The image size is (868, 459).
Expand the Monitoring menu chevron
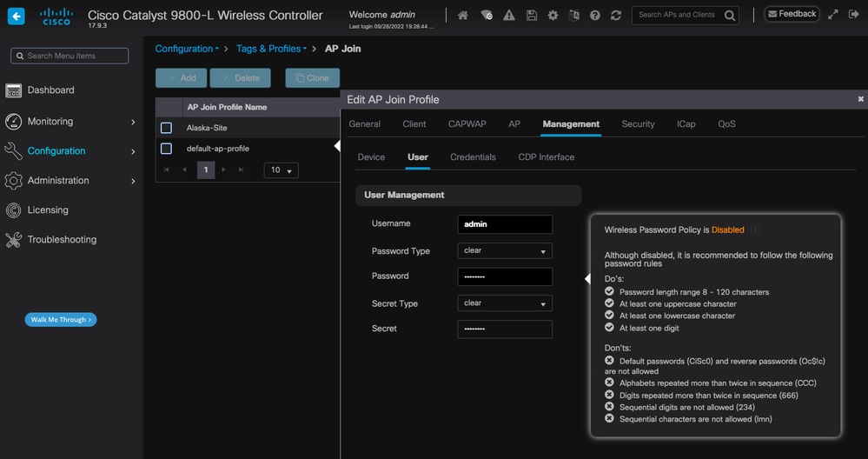(133, 122)
